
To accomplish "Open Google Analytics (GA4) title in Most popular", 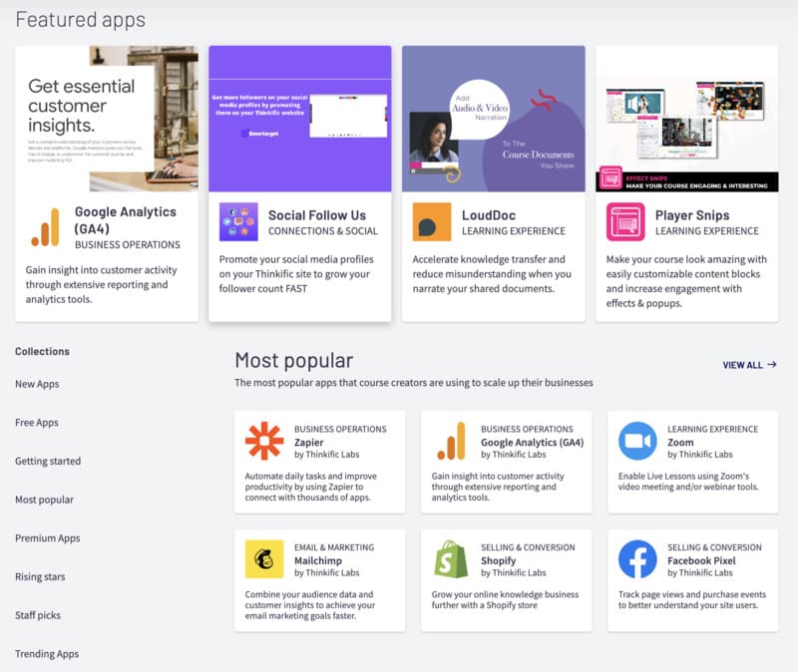I will point(533,442).
